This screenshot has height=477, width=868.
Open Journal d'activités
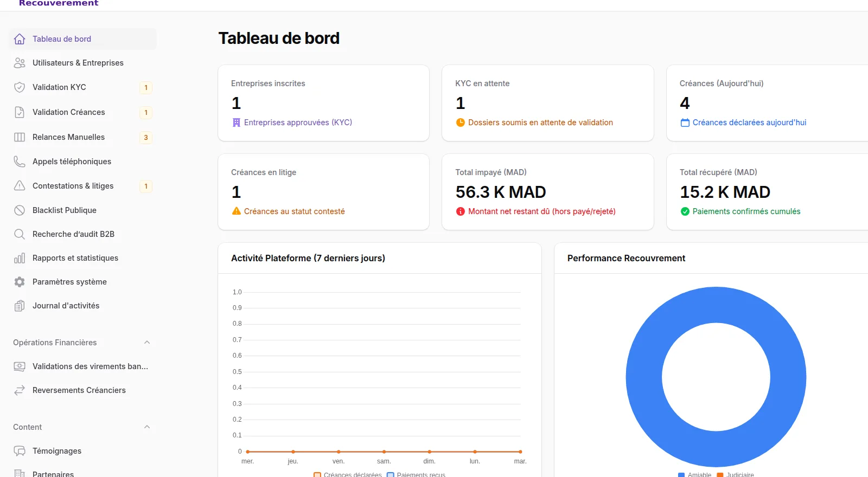click(x=83, y=306)
